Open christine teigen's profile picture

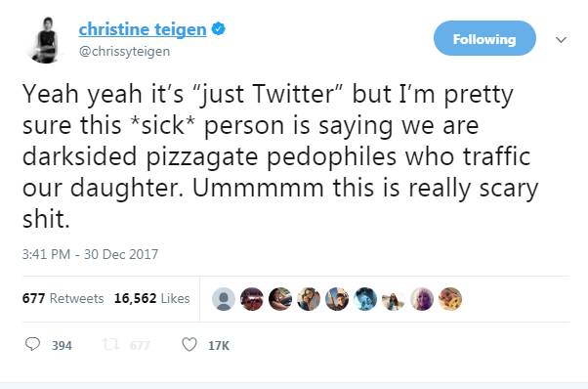(46, 40)
